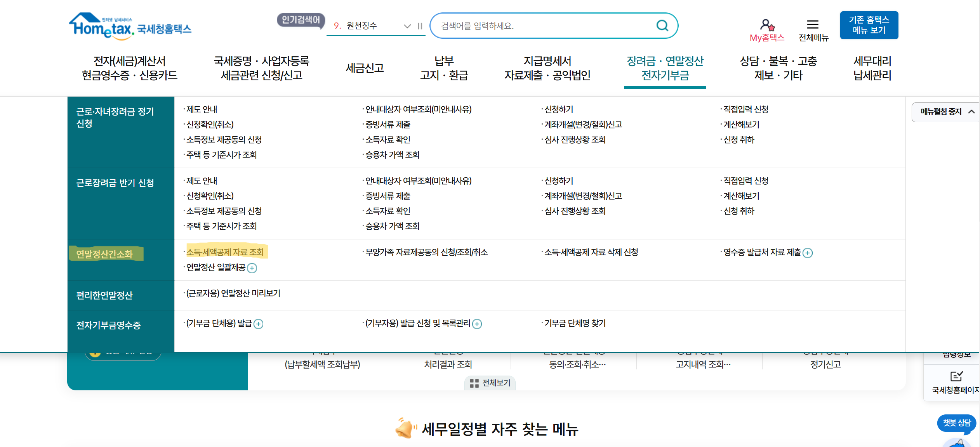Open the 전체메뉴 hamburger icon
The image size is (980, 447).
(812, 25)
